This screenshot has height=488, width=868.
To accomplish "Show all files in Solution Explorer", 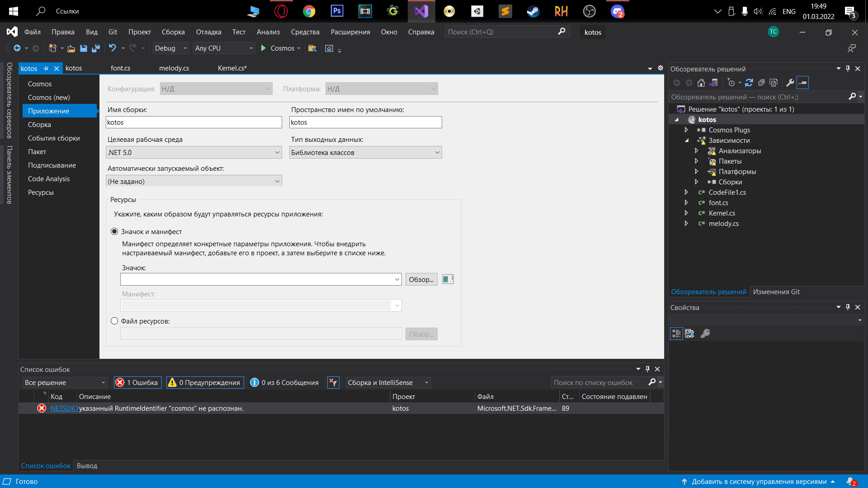I will (774, 83).
